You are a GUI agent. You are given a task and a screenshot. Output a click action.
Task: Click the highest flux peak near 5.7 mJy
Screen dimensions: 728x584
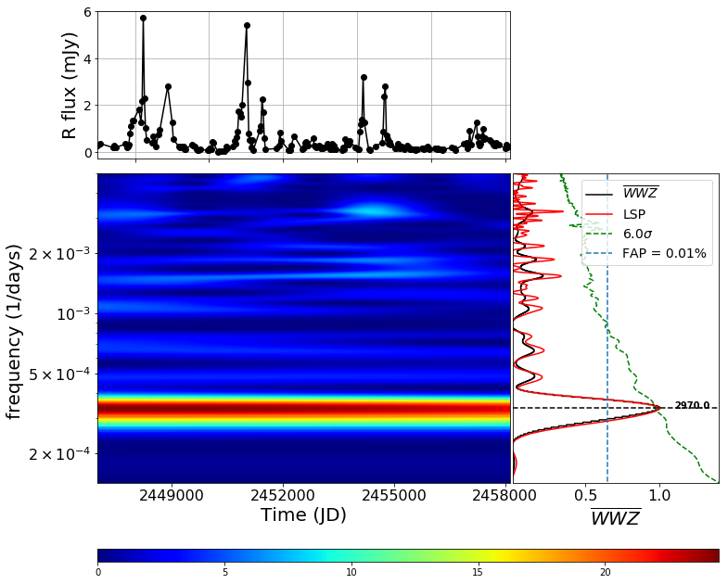(143, 19)
